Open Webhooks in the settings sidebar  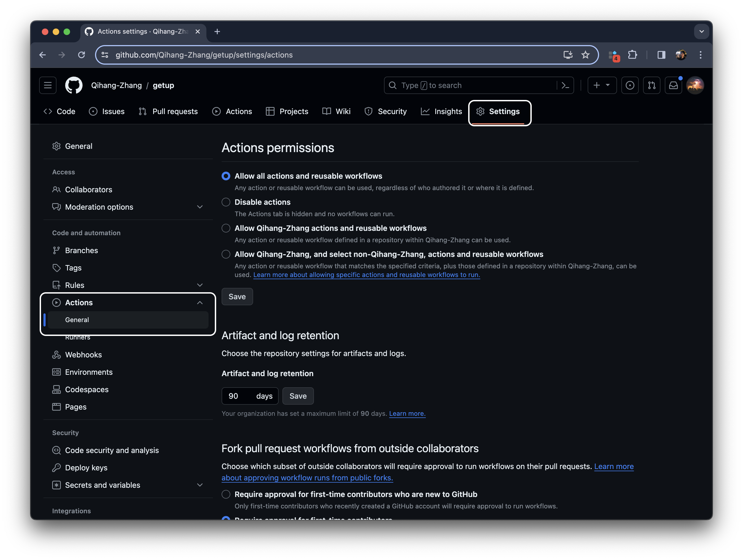click(x=83, y=355)
